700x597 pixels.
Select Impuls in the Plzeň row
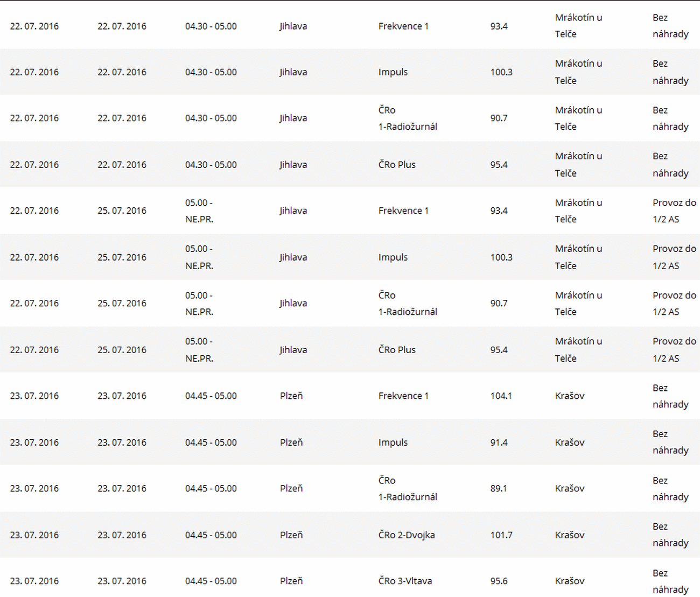click(x=393, y=443)
